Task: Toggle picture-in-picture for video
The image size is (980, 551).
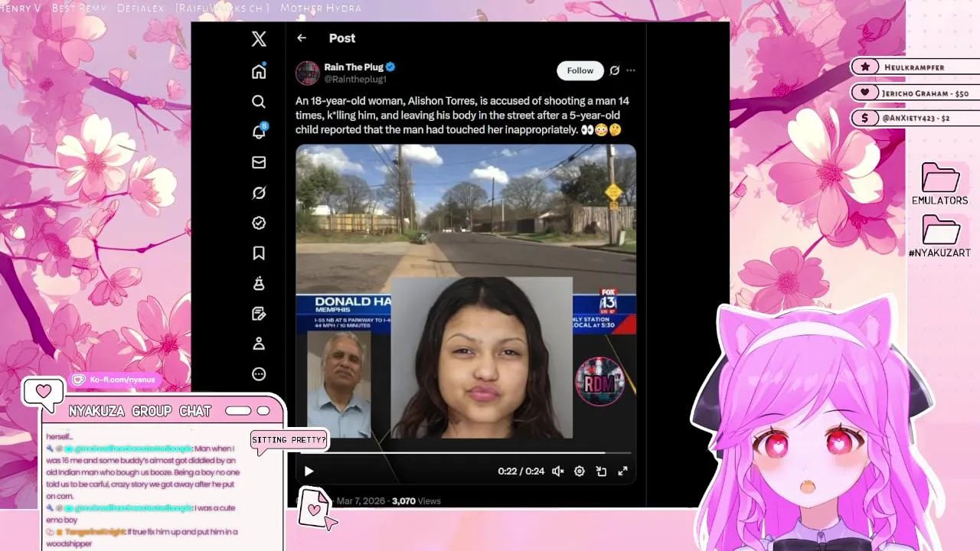Action: (601, 471)
